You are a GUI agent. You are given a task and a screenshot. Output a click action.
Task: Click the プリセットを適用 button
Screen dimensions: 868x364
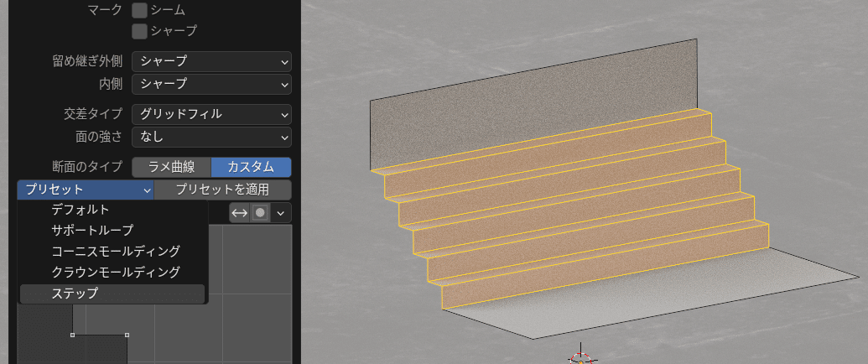[222, 190]
